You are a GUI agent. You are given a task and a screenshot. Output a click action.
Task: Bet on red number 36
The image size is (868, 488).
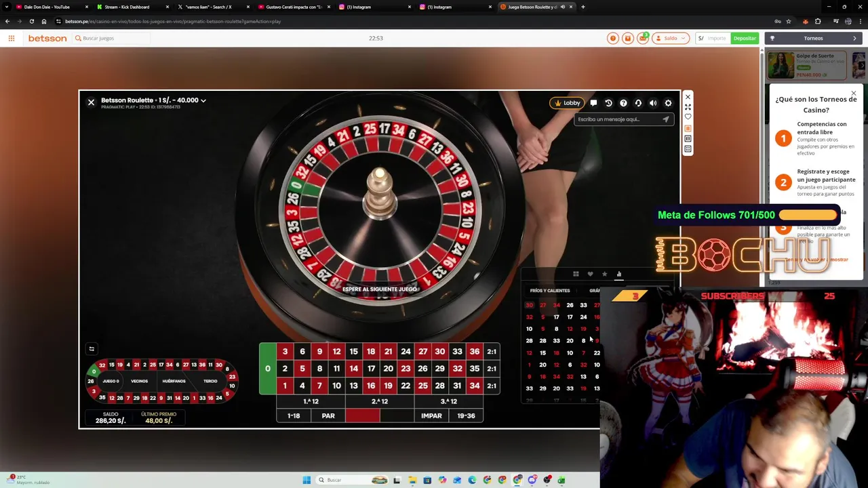(x=474, y=352)
